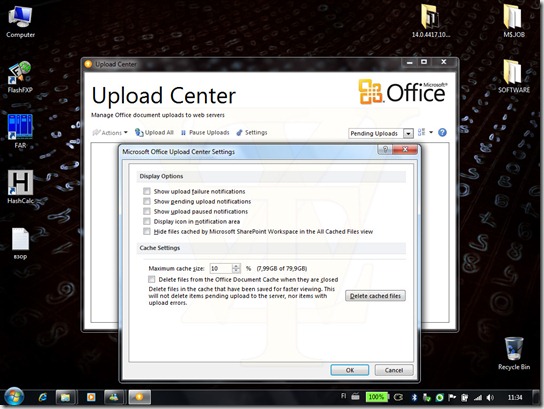Click Upload All in the toolbar
The image size is (544, 409).
point(154,133)
